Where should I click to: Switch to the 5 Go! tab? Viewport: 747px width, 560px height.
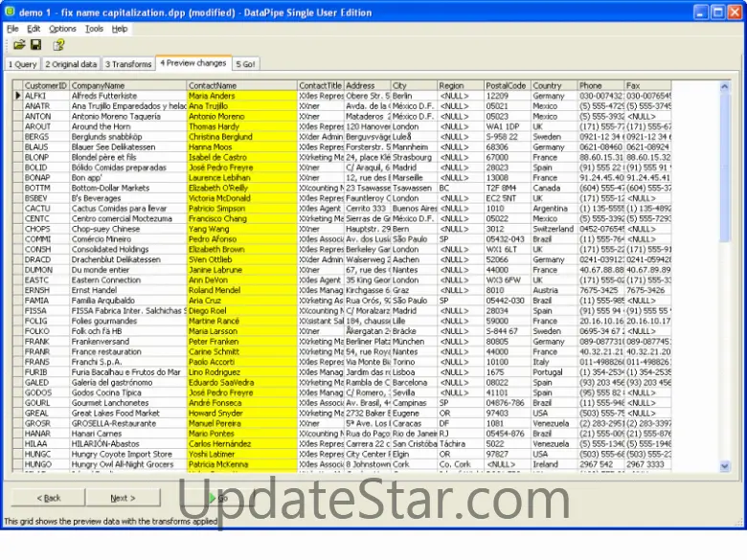tap(245, 64)
